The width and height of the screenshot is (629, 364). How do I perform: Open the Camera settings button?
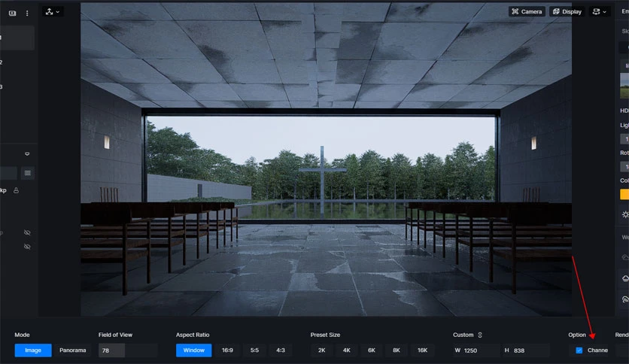(x=527, y=11)
